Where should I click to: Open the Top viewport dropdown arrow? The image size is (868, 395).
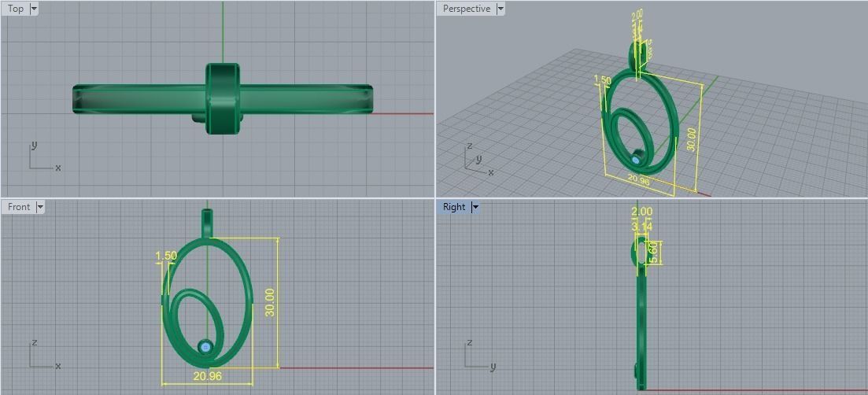pos(34,9)
